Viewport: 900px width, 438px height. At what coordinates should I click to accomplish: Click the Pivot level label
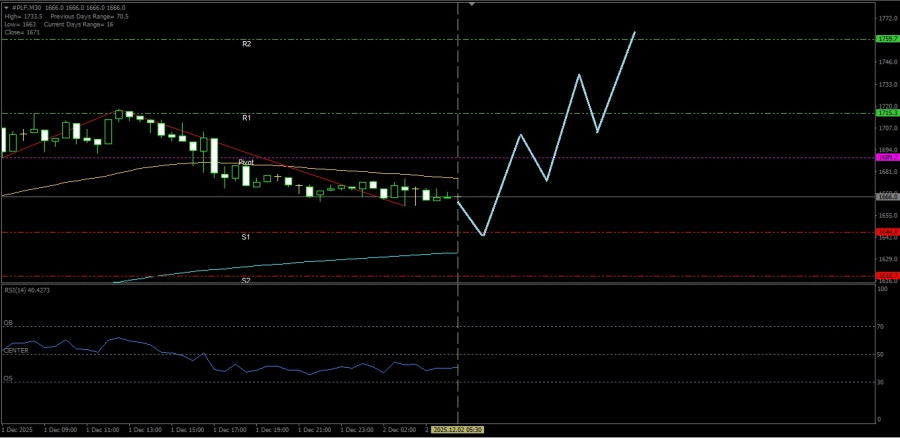pos(246,162)
